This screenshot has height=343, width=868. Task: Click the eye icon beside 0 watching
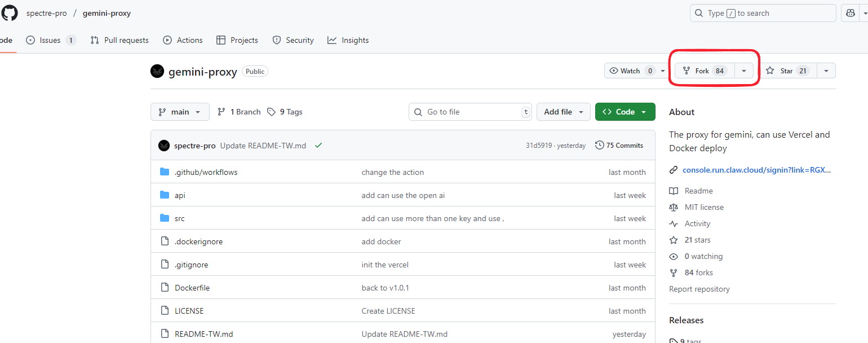[x=674, y=256]
